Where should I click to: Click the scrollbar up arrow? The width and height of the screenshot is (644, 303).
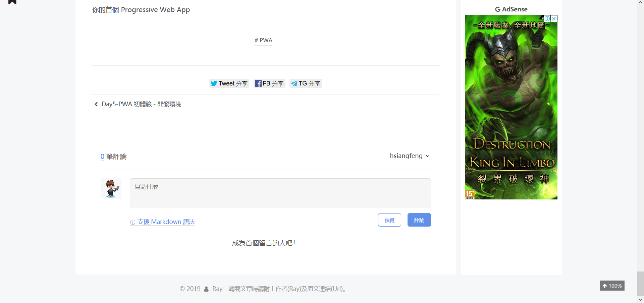coord(641,3)
